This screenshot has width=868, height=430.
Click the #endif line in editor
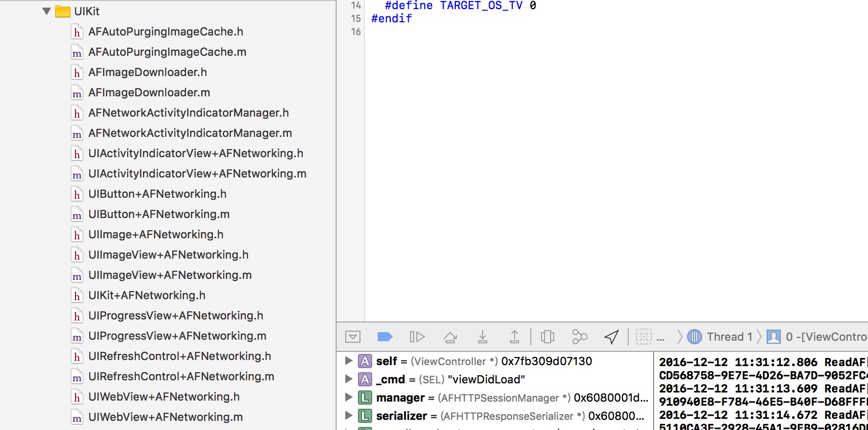point(391,19)
